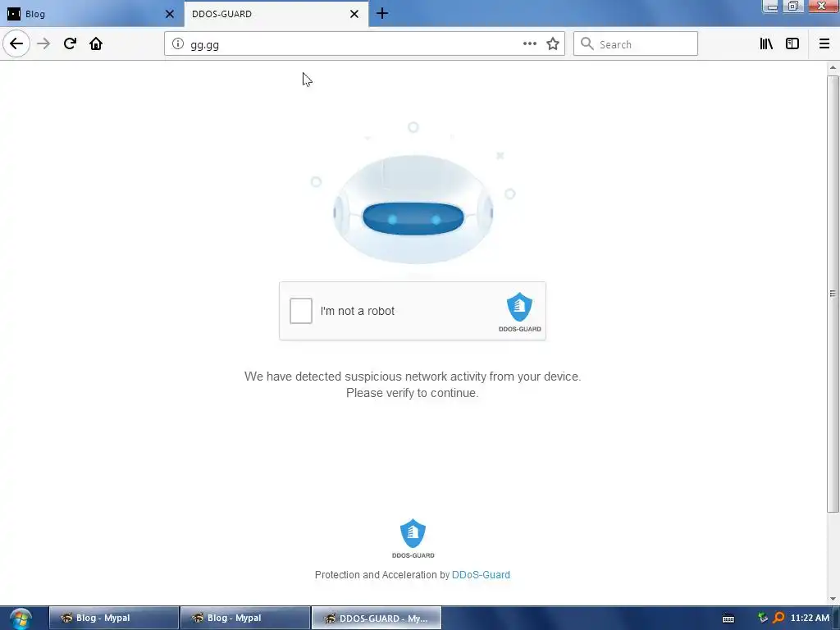Viewport: 840px width, 630px height.
Task: Switch to first Blog - Mypal taskbar window
Action: click(113, 618)
